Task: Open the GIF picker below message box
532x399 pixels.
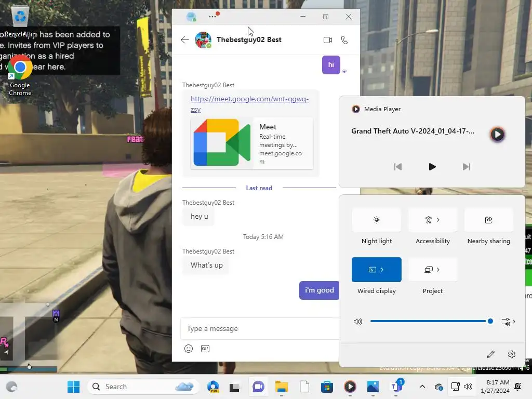Action: (205, 349)
